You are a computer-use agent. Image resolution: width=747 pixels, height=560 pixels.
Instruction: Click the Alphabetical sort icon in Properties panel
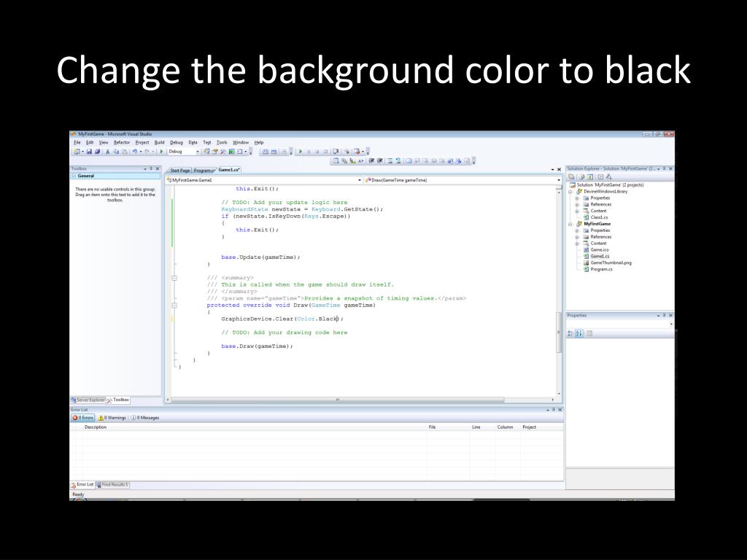pos(578,333)
